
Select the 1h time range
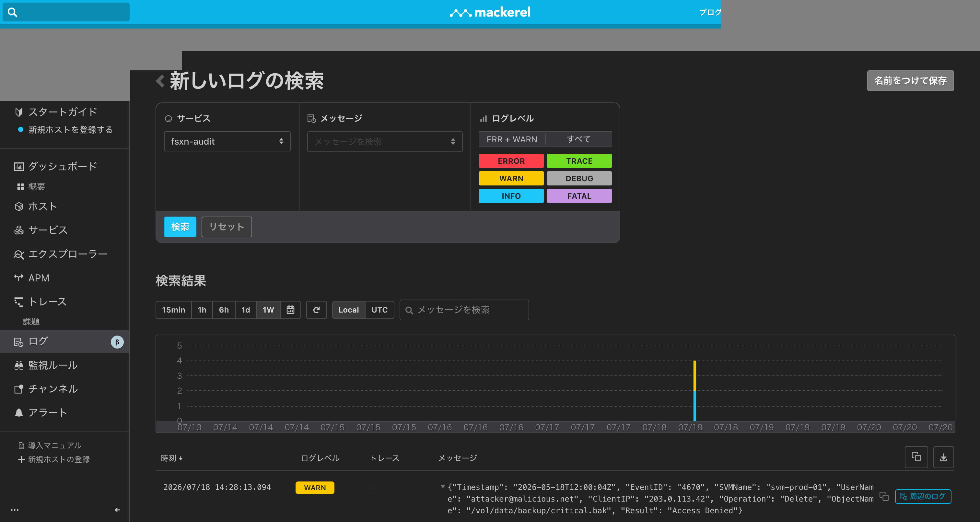point(202,310)
